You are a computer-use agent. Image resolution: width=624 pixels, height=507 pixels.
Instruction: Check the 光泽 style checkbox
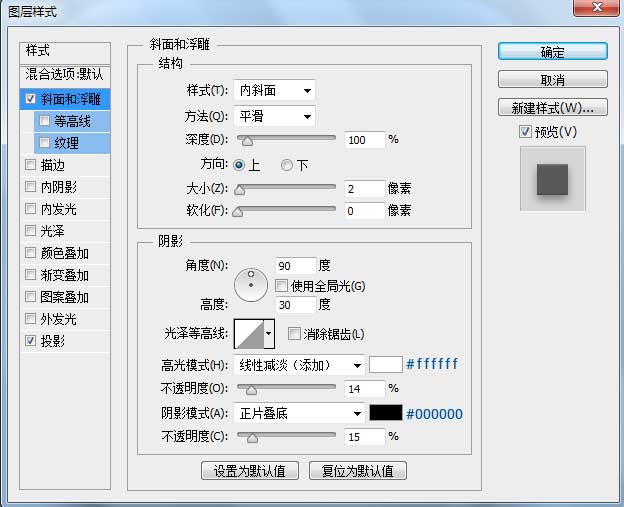[x=31, y=230]
